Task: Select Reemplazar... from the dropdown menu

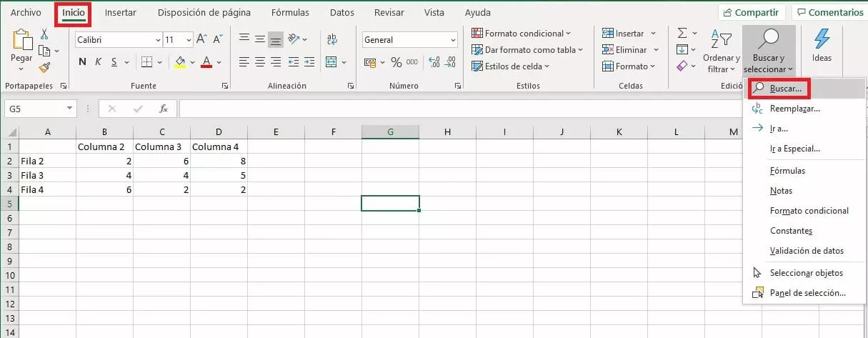Action: [794, 109]
